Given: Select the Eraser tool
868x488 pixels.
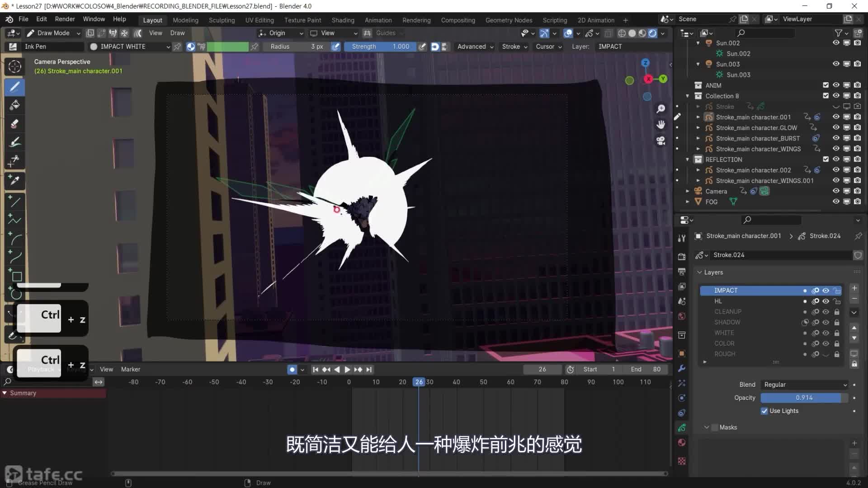Looking at the screenshot, I should (14, 124).
